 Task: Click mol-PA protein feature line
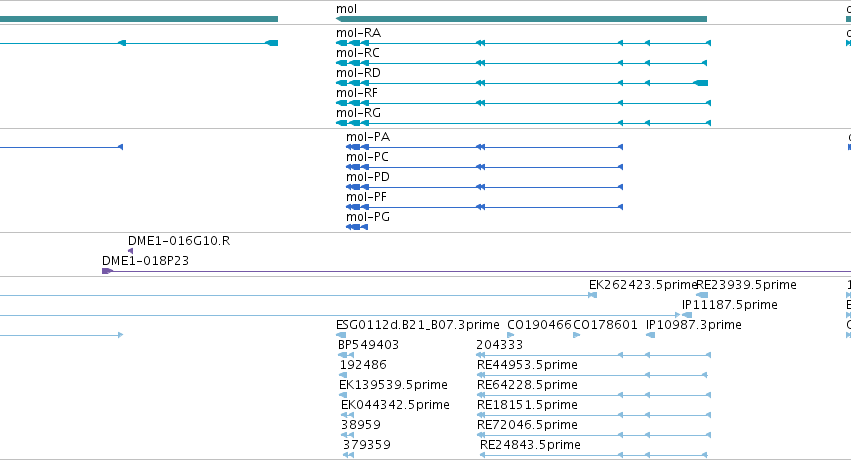tap(485, 147)
